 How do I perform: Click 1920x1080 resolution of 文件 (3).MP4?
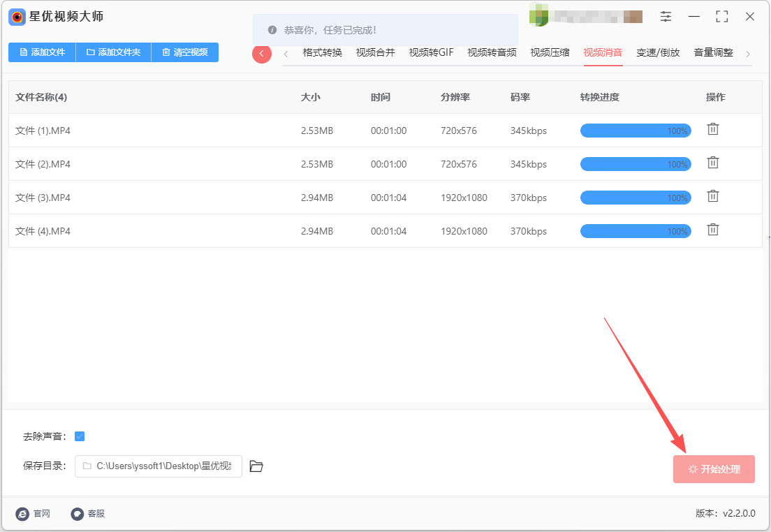click(464, 198)
